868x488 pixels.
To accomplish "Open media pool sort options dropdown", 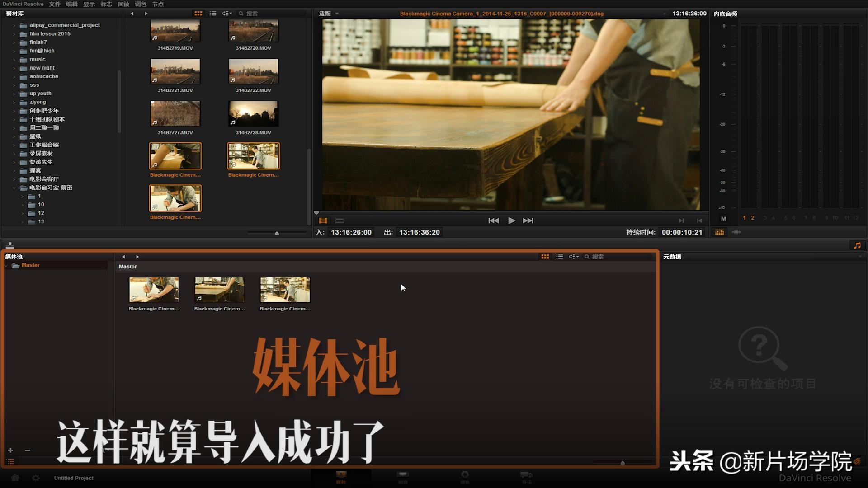I will 574,257.
